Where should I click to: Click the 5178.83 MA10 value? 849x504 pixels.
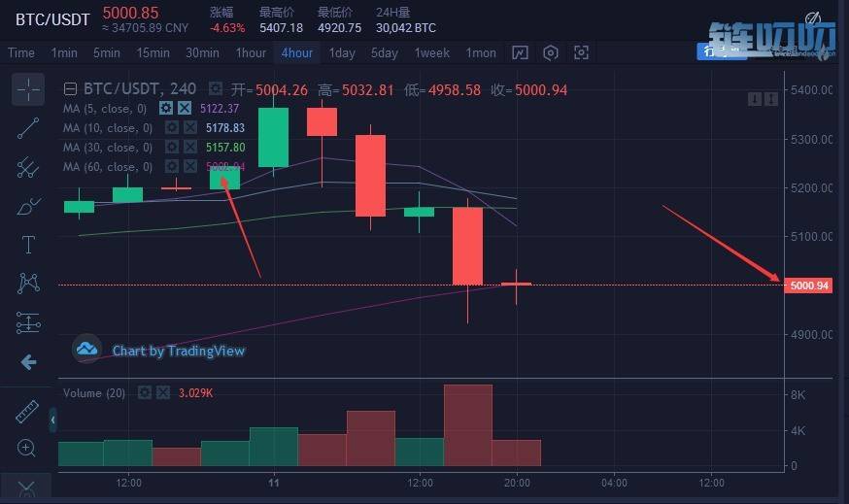point(225,128)
